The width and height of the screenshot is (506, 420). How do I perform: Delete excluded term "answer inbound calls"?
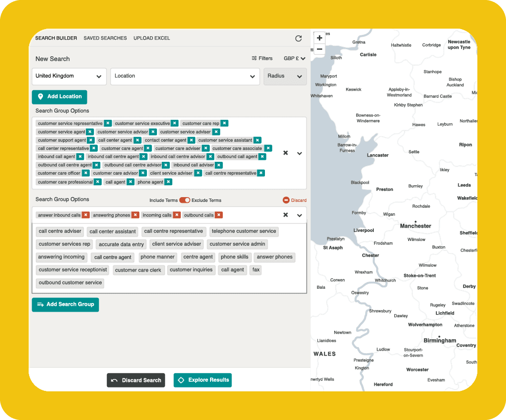click(86, 215)
